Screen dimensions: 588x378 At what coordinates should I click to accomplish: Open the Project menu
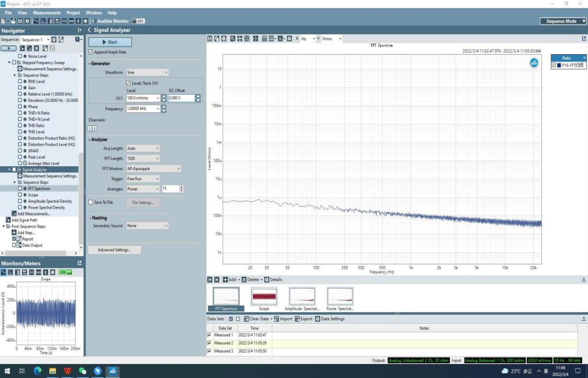[x=74, y=13]
